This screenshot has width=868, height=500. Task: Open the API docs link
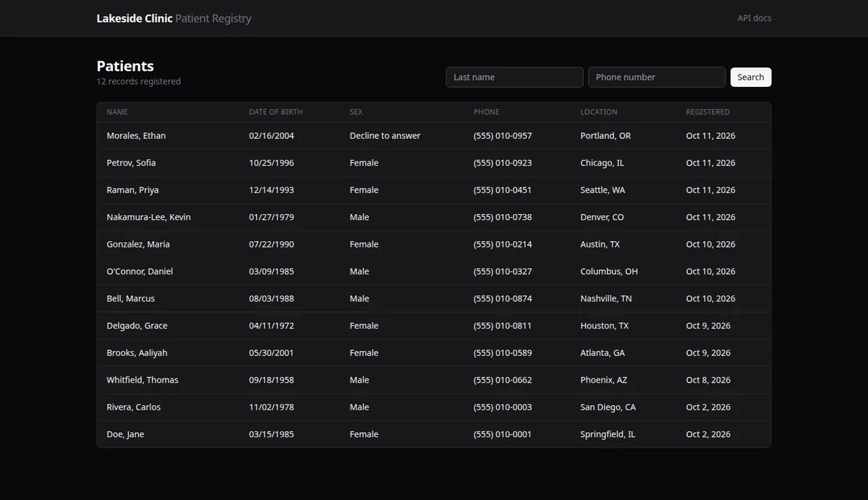pos(754,18)
